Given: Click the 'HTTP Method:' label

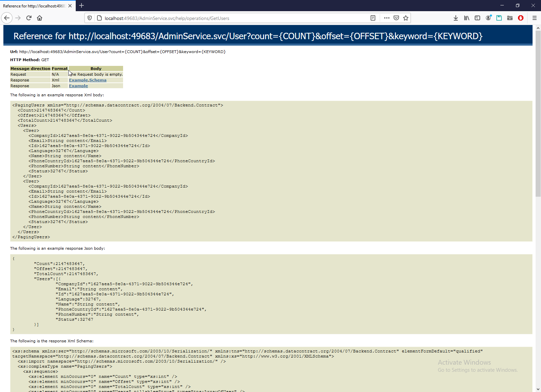Looking at the screenshot, I should (x=25, y=60).
